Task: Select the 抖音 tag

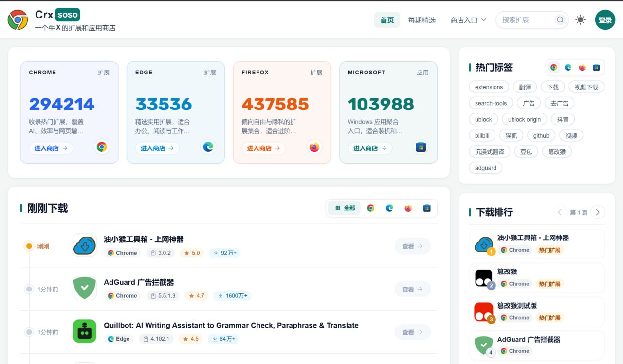Action: (x=563, y=119)
